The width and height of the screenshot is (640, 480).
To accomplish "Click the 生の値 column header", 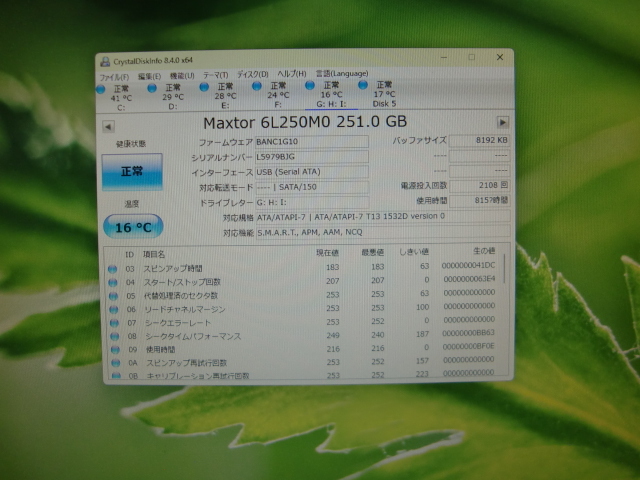I will 484,251.
